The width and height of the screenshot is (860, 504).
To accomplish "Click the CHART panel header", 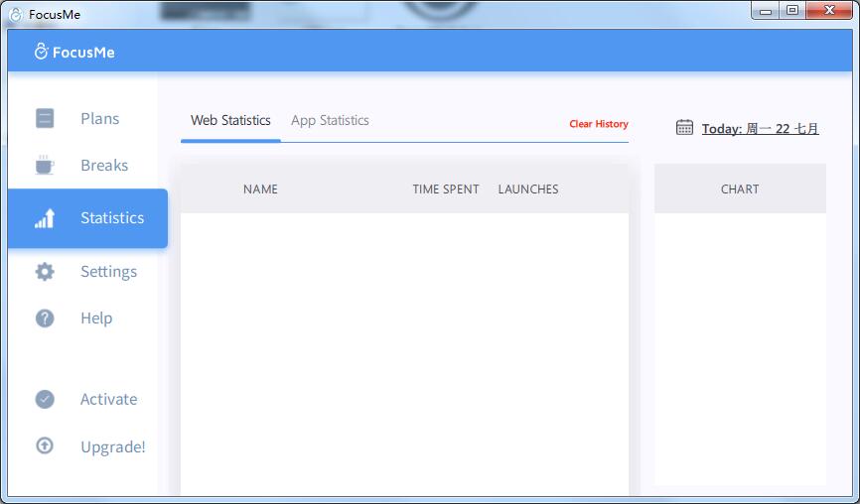I will tap(740, 189).
